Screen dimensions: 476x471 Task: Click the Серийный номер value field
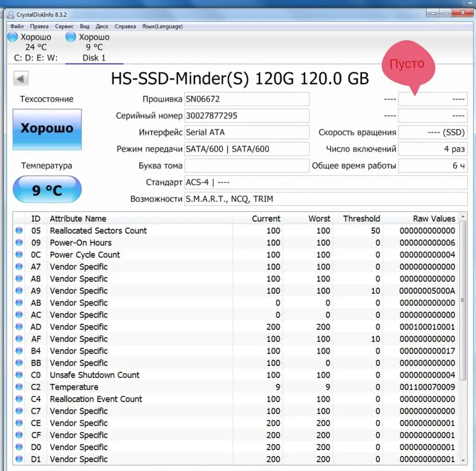tap(246, 116)
